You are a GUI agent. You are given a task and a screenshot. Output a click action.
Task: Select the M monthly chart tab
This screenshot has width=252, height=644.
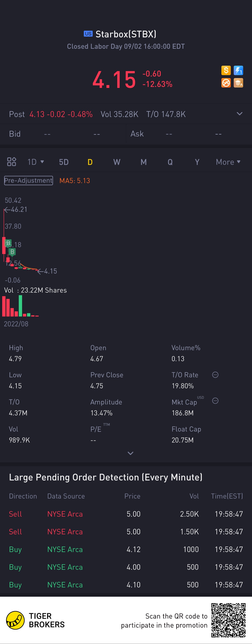click(143, 162)
